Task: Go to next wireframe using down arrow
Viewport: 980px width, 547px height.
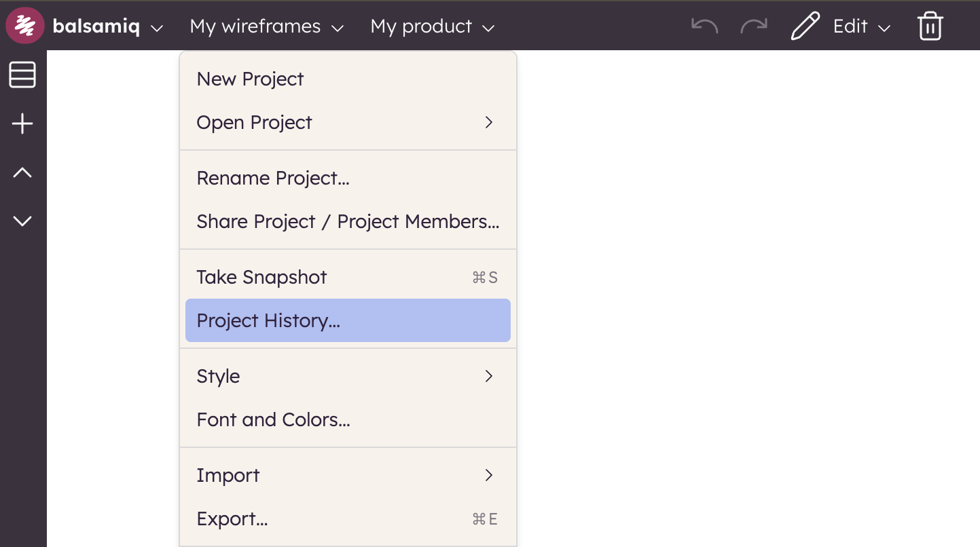Action: click(x=22, y=221)
